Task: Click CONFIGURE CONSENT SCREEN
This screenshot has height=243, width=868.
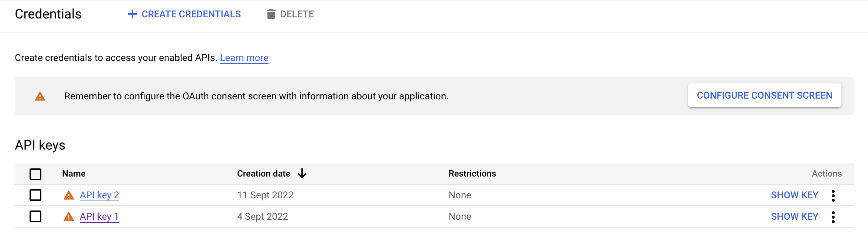Action: point(764,95)
